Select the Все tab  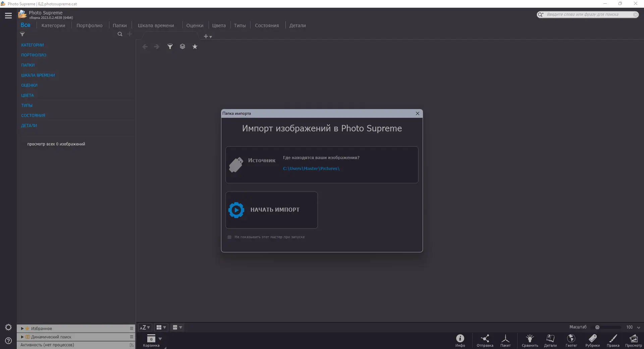point(25,25)
